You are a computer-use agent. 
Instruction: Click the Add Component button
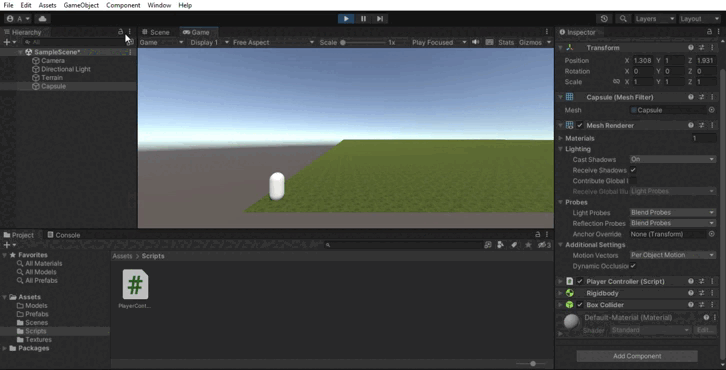point(637,356)
